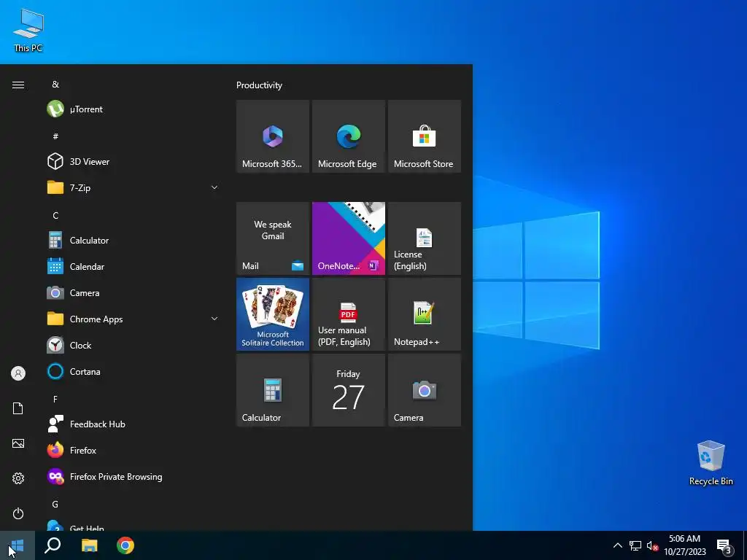
Task: Open the Microsoft Store tile
Action: tap(425, 136)
